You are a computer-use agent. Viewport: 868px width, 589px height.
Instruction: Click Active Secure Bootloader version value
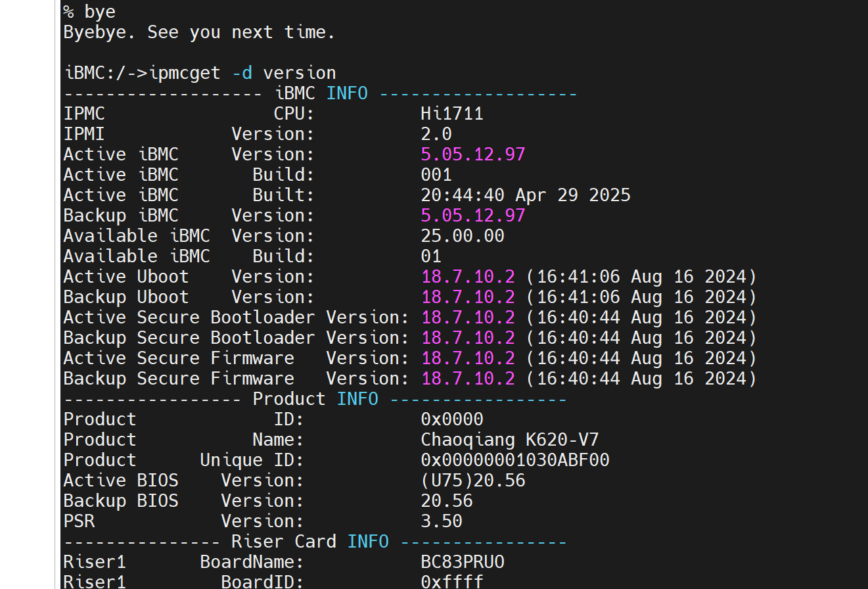tap(468, 318)
